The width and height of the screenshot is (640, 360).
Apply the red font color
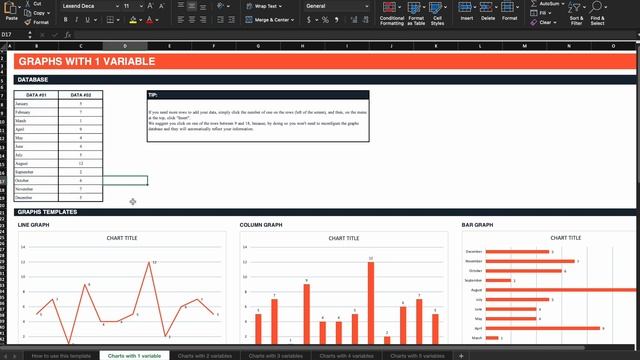(149, 20)
